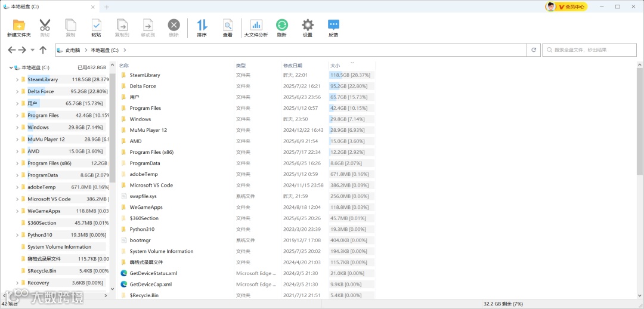
Task: Go forward with the right arrow
Action: click(x=22, y=50)
